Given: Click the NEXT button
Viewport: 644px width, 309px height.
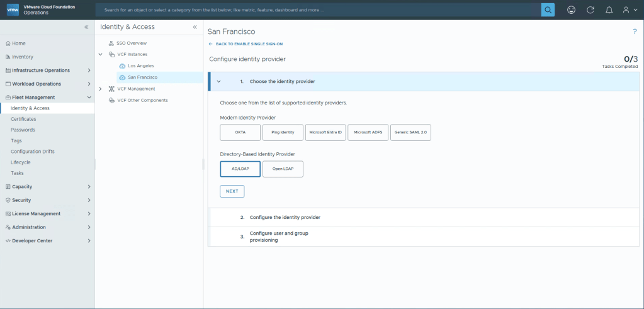Looking at the screenshot, I should [232, 191].
